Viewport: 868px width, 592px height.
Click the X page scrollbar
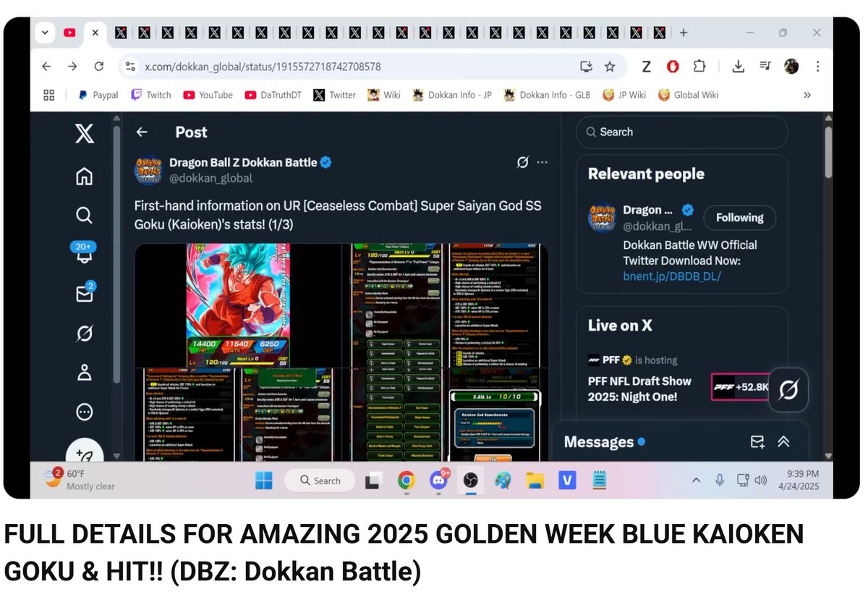[827, 152]
